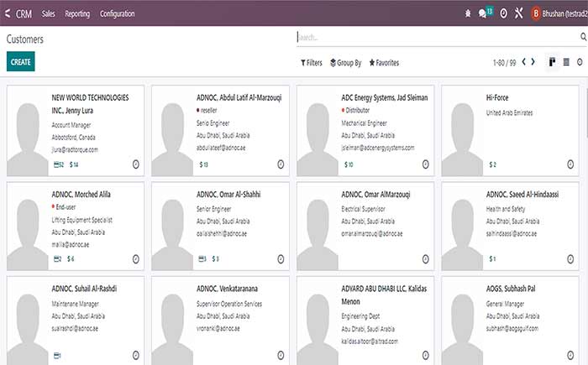Click activity clock on Jad Sleiman card
The width and height of the screenshot is (588, 365).
[426, 164]
